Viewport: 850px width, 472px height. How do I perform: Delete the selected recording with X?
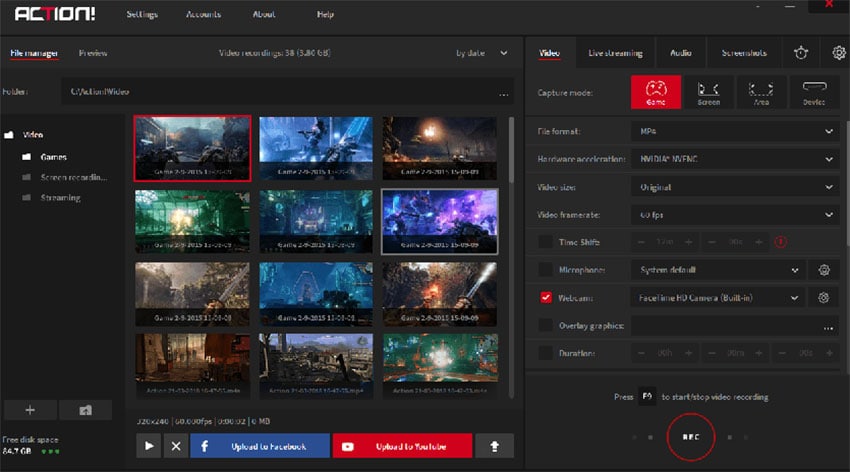(176, 446)
